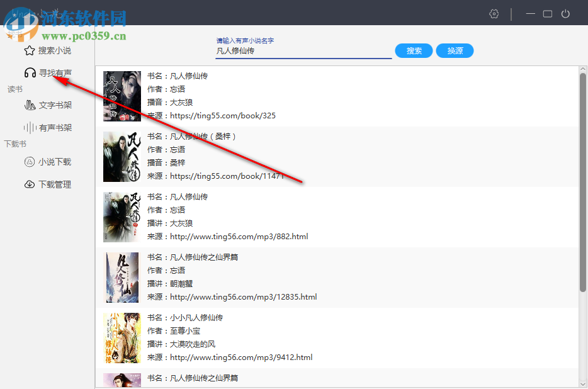
Task: Click the 凡人修仙传（桑梓）cover image
Action: (121, 157)
